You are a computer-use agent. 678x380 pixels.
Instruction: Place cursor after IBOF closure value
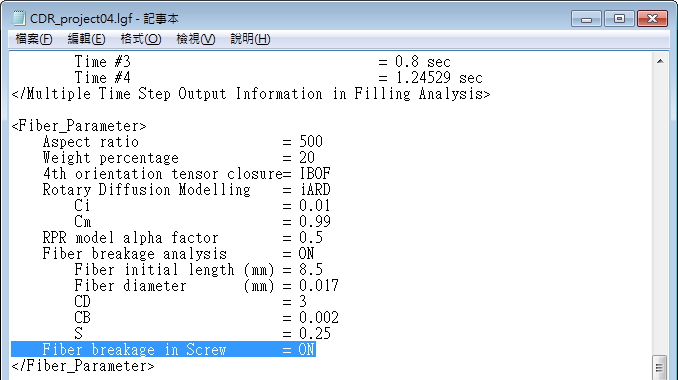coord(331,174)
